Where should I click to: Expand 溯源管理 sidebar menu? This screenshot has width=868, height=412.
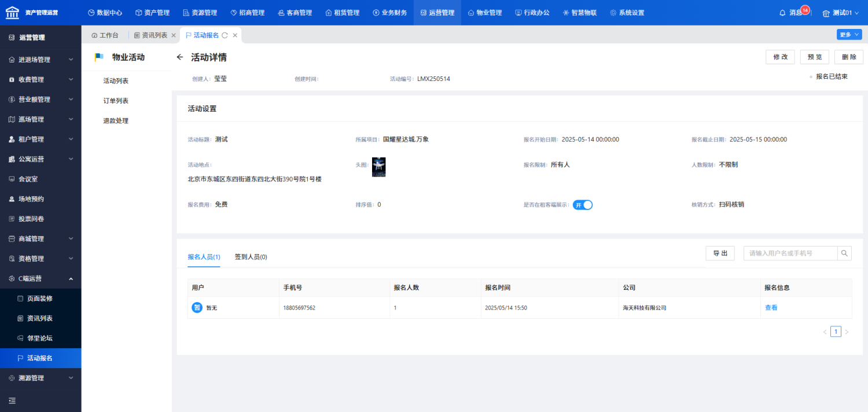pos(41,378)
